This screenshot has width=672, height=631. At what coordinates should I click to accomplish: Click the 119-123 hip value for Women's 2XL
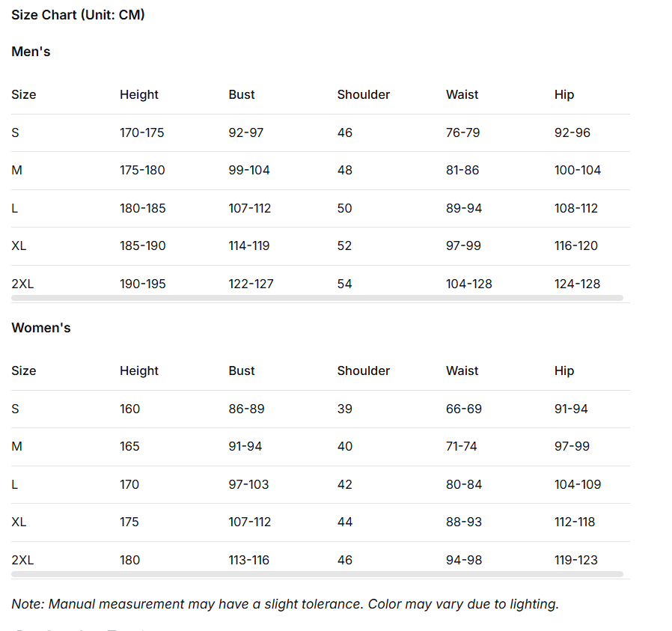click(x=575, y=560)
